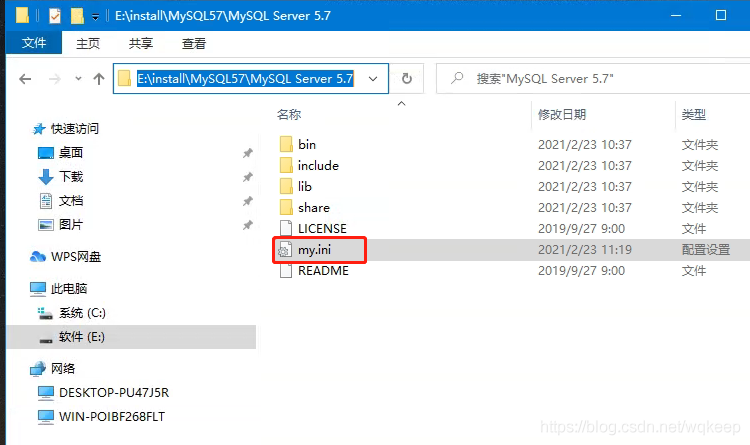
Task: Open 桌面 from quick access
Action: click(x=71, y=153)
